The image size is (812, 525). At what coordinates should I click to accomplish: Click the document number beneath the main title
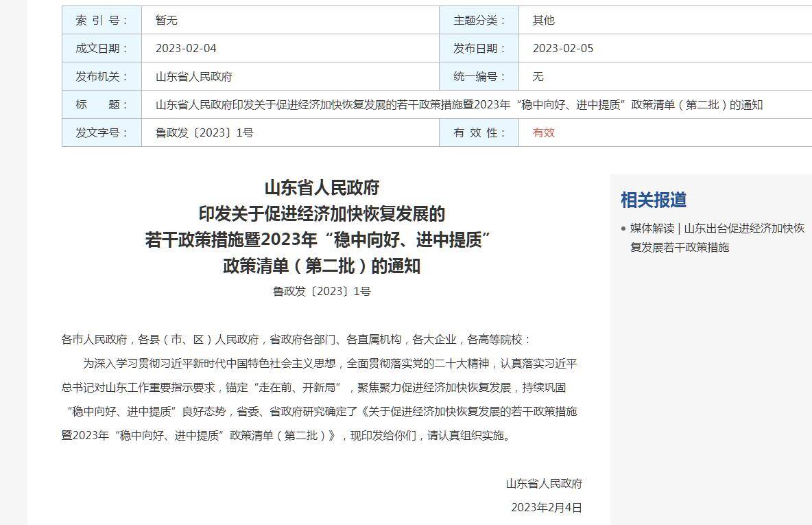coord(322,292)
